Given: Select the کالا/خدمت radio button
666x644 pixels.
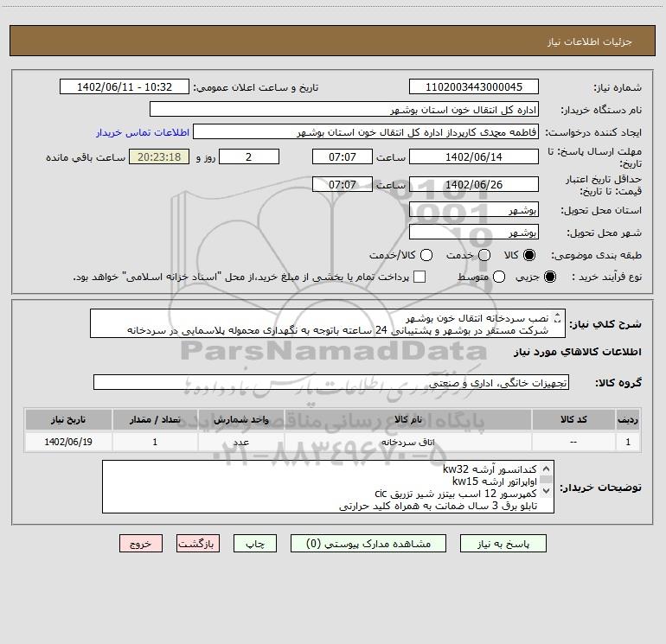Looking at the screenshot, I should tap(426, 255).
